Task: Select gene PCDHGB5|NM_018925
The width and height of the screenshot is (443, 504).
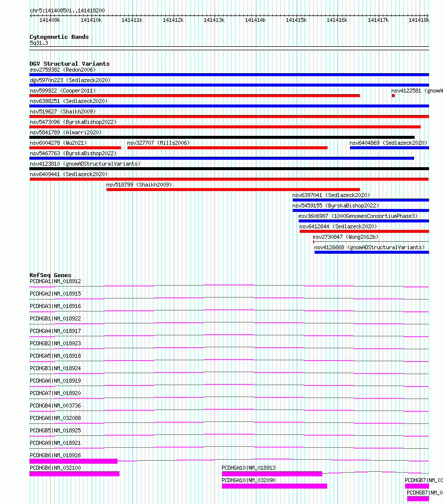Action: (55, 430)
